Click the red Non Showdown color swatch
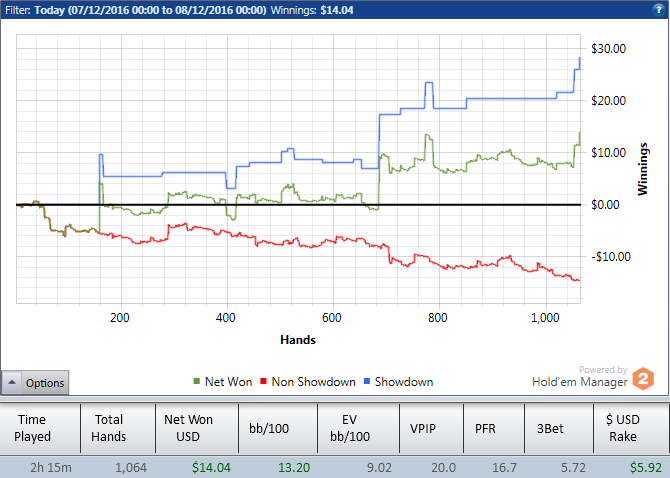The height and width of the screenshot is (478, 670). point(263,381)
